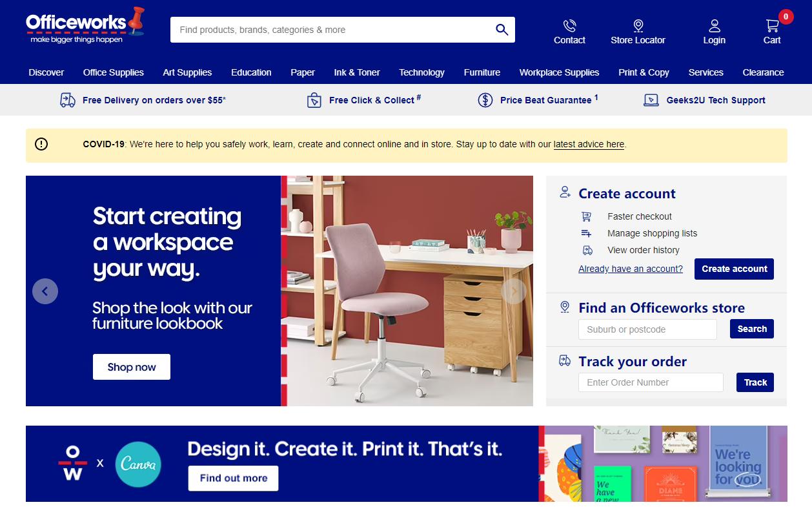The image size is (812, 518).
Task: Click the Canva round logo
Action: [138, 464]
